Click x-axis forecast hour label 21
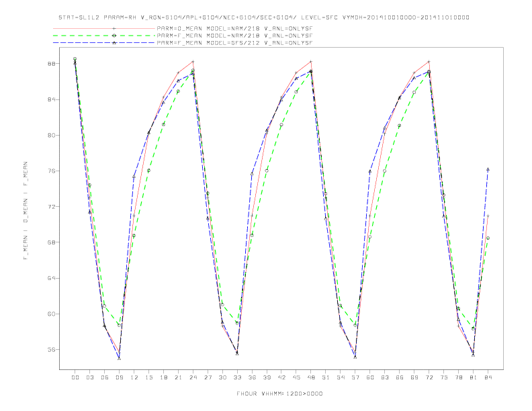532x411 pixels. point(178,377)
